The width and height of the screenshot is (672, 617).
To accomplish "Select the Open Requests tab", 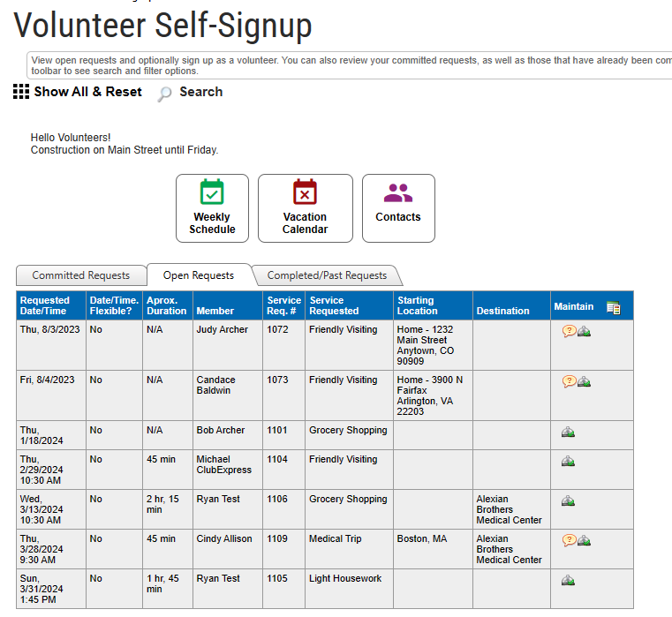I will pyautogui.click(x=199, y=275).
